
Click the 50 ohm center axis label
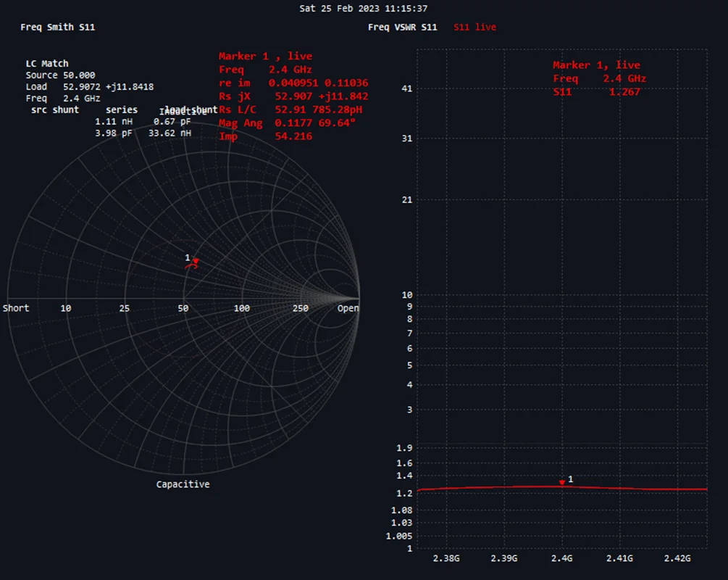click(183, 308)
